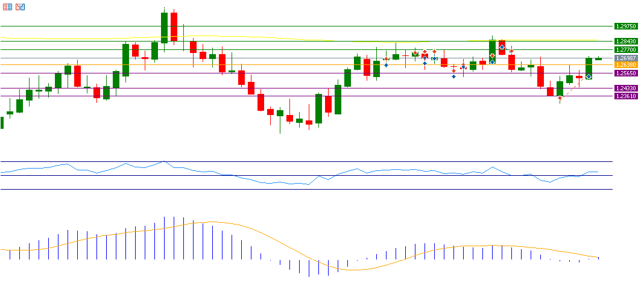Select the top green horizontal line at 1.29750

[x=301, y=26]
